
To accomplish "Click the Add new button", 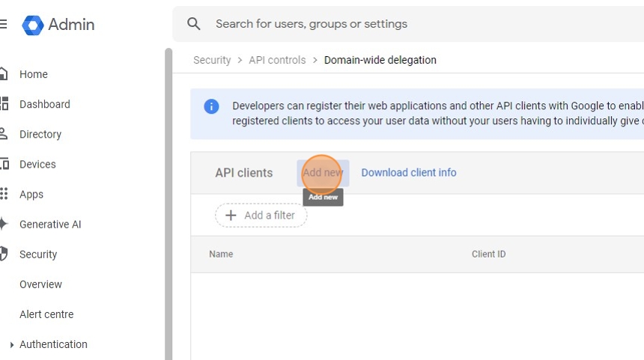I will point(323,173).
